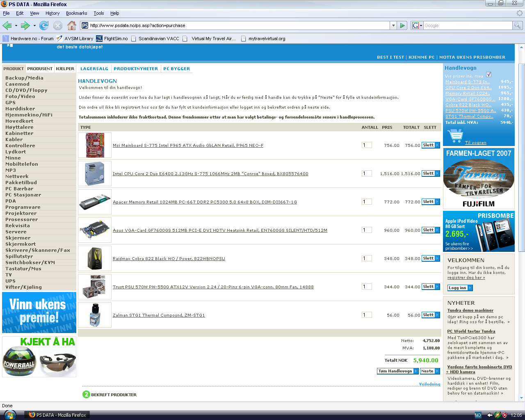Viewport: 525px width, 420px height.
Task: Remove the Trust PSU 570W with Slett
Action: click(x=431, y=287)
